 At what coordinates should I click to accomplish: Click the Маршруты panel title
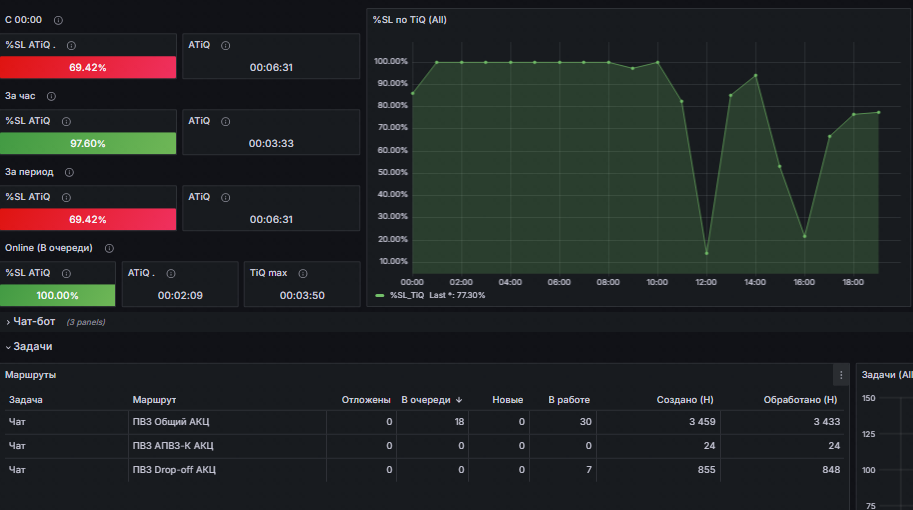(x=30, y=375)
